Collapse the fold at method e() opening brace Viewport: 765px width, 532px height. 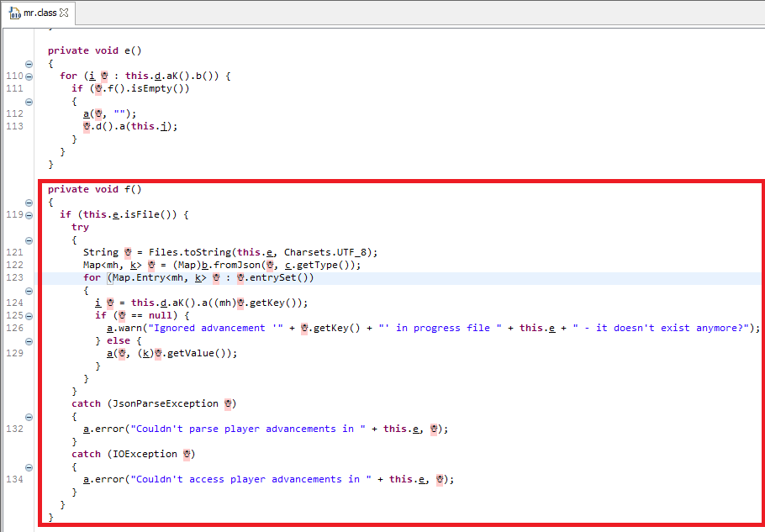pyautogui.click(x=29, y=64)
